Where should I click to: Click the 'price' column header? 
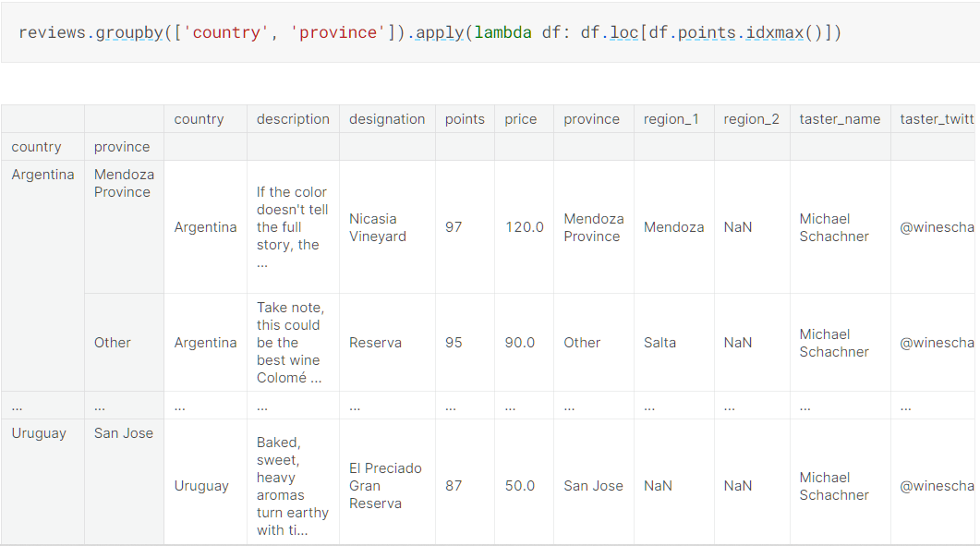(521, 119)
